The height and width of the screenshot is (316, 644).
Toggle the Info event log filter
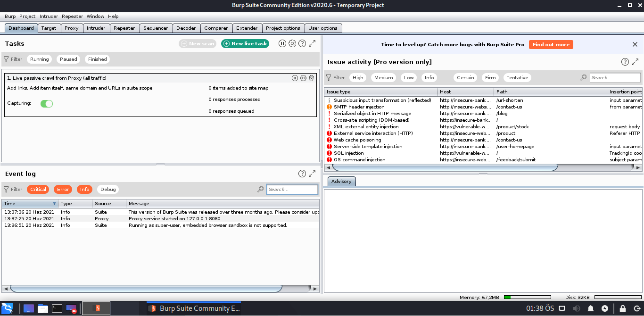85,190
